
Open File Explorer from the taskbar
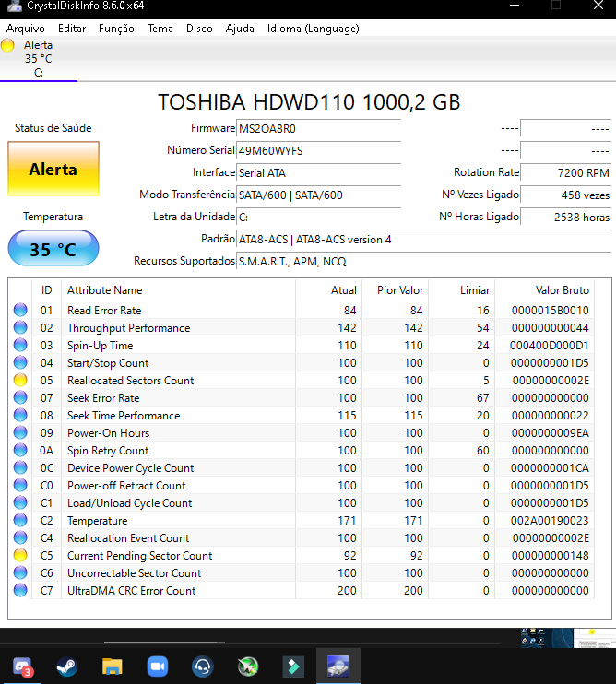coord(113,666)
